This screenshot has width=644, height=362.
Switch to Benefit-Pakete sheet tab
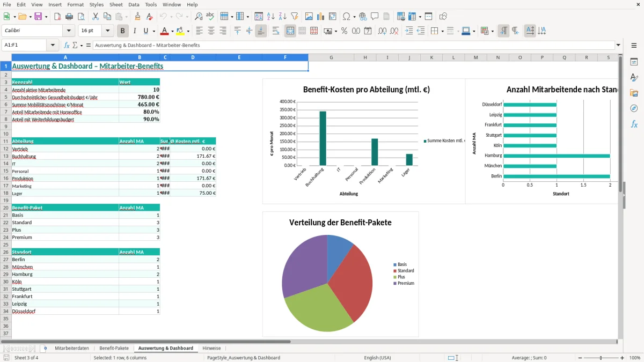click(114, 348)
